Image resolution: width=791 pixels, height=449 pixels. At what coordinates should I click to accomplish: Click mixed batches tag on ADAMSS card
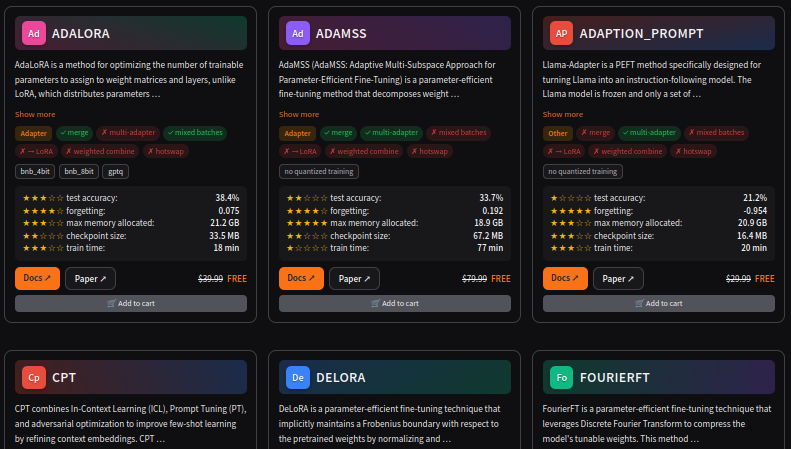[x=459, y=133]
